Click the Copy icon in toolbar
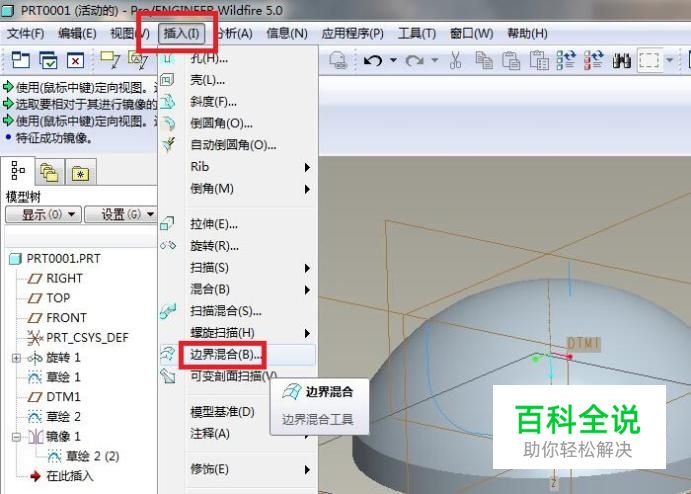Viewport: 691px width, 494px height. coord(484,60)
